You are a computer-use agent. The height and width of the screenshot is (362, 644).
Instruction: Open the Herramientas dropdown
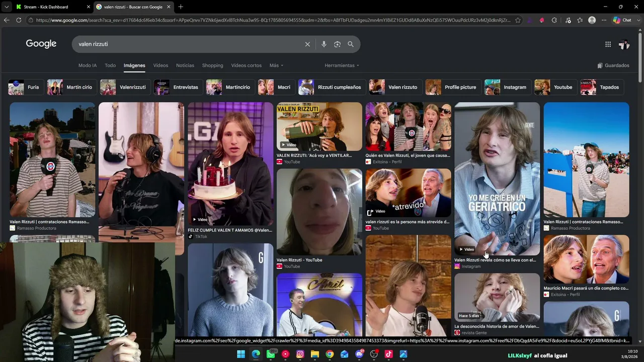pos(342,65)
